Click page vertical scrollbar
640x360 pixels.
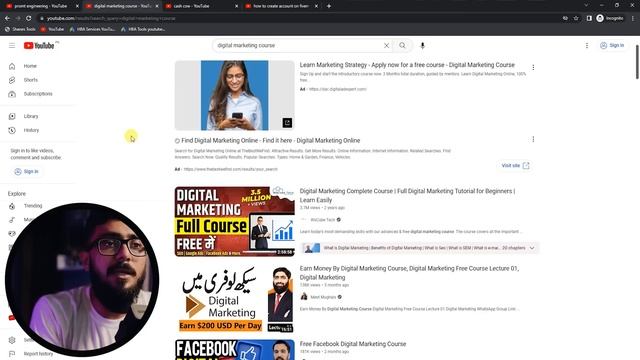(637, 62)
